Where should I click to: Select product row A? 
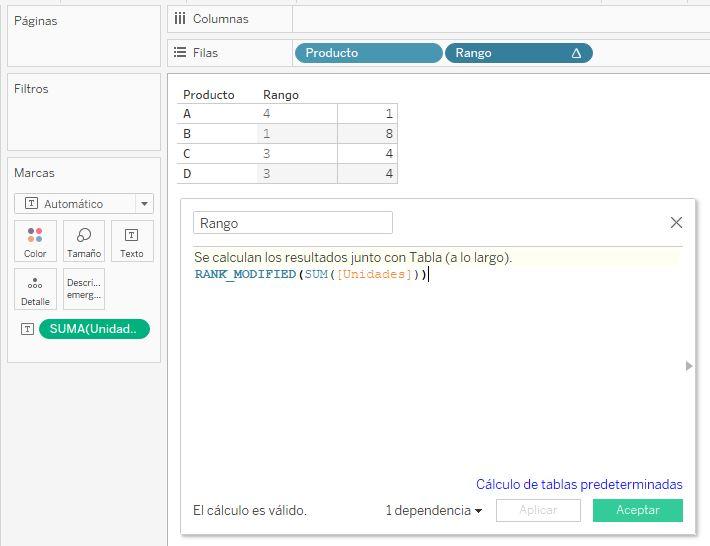pos(187,114)
